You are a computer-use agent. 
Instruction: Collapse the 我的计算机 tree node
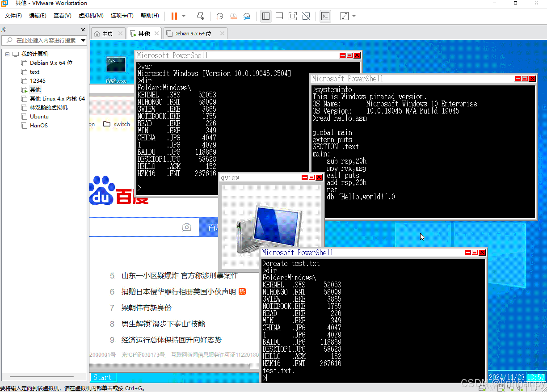pos(7,54)
